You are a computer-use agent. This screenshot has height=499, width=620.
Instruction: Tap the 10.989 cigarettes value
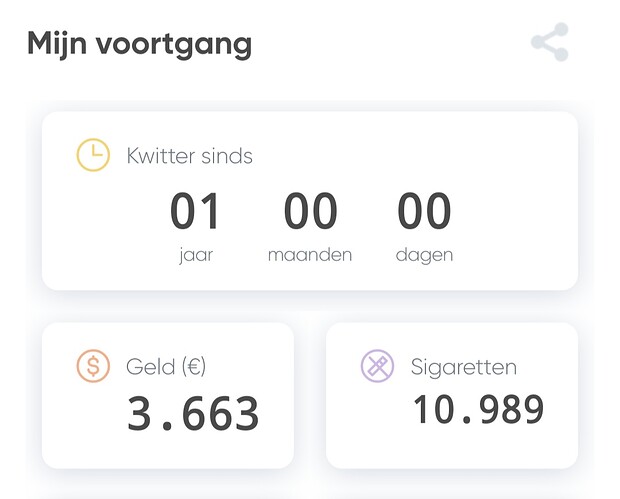point(478,410)
